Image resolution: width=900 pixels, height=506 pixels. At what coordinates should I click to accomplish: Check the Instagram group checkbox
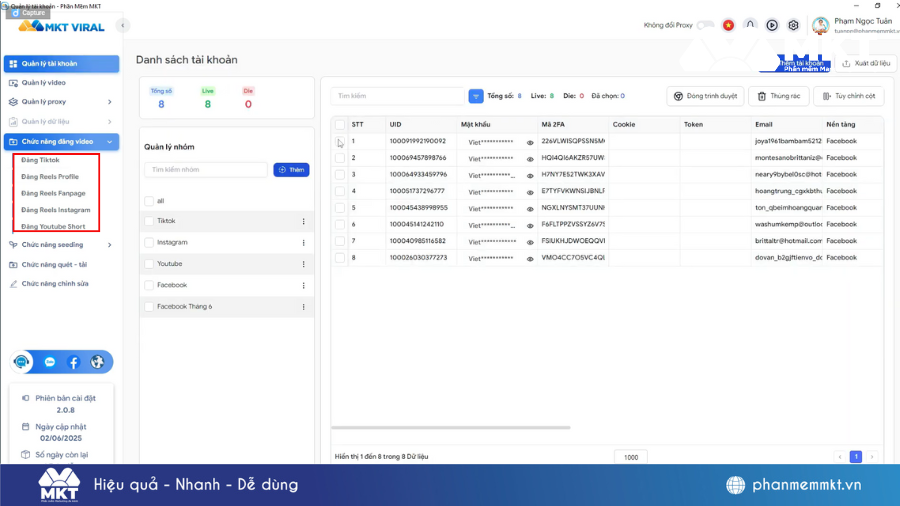click(x=149, y=243)
